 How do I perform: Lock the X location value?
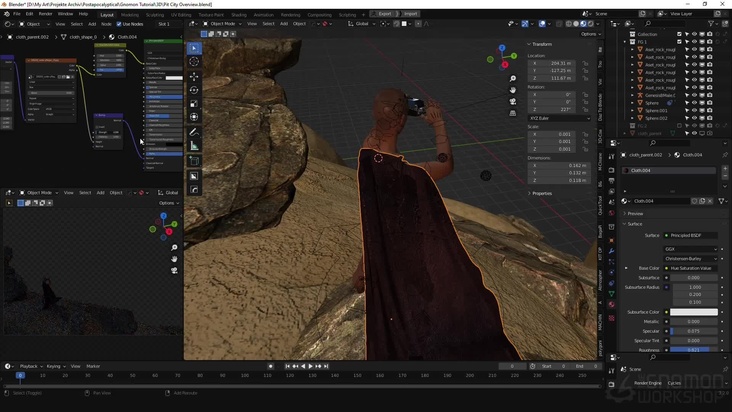coord(585,63)
